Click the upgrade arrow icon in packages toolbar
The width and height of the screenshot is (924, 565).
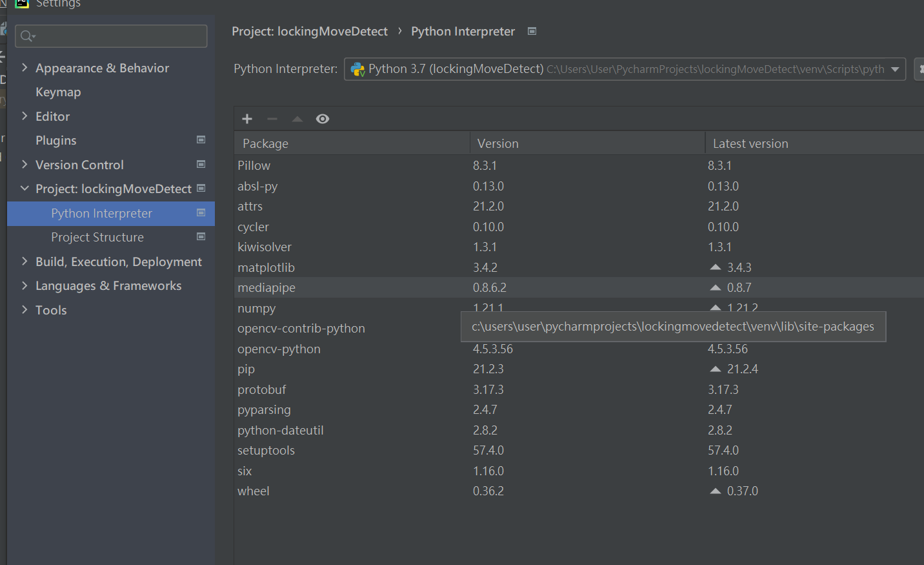click(297, 119)
